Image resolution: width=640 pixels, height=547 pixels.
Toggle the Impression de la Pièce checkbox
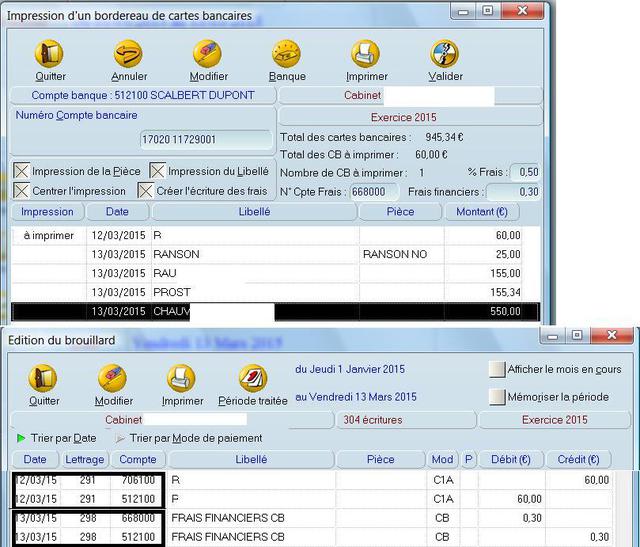[22, 171]
